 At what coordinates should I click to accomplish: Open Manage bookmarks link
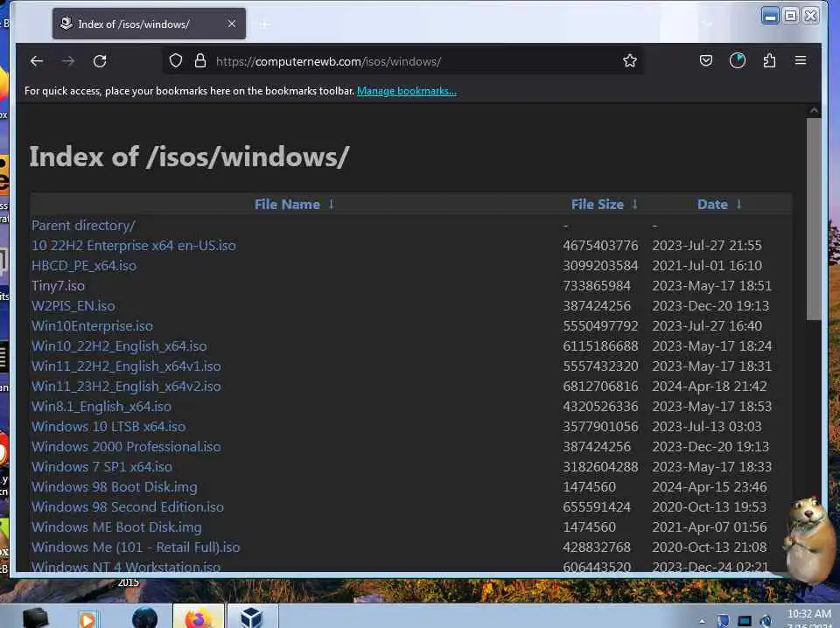407,91
